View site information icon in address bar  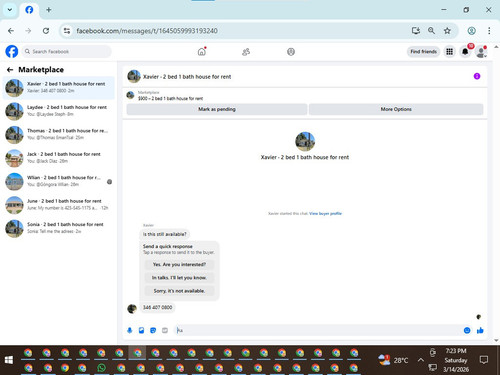(67, 31)
